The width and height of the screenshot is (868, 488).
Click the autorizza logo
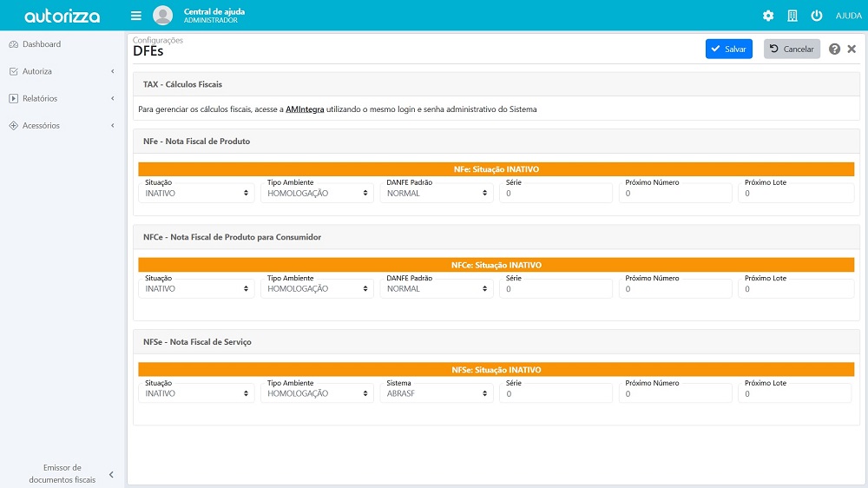coord(62,16)
